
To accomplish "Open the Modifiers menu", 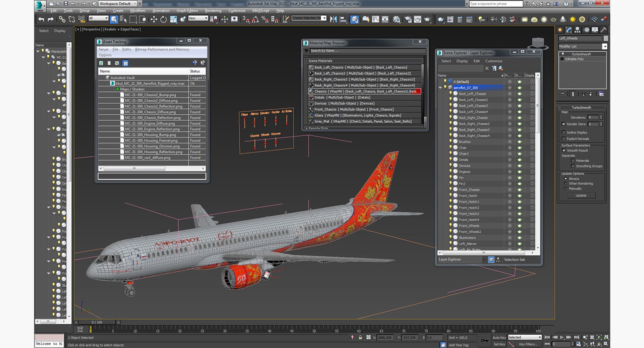I will pos(138,11).
